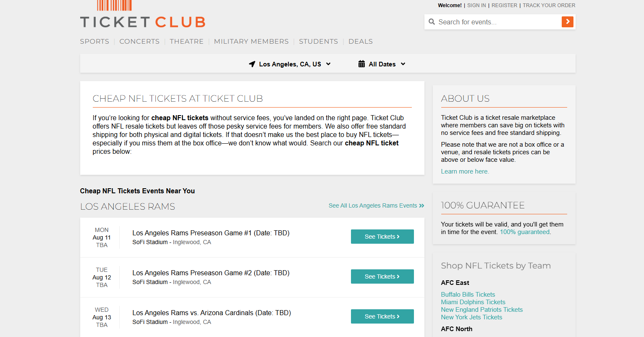Click the Sign In link
Viewport: 644px width, 337px height.
(x=476, y=5)
